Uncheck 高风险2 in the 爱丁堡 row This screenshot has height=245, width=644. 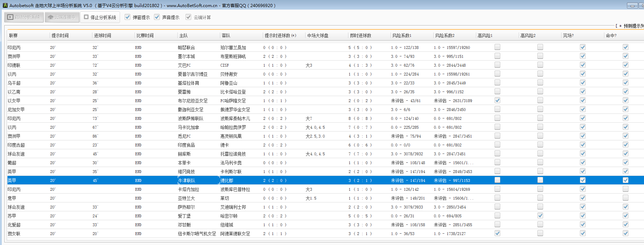[x=540, y=216]
